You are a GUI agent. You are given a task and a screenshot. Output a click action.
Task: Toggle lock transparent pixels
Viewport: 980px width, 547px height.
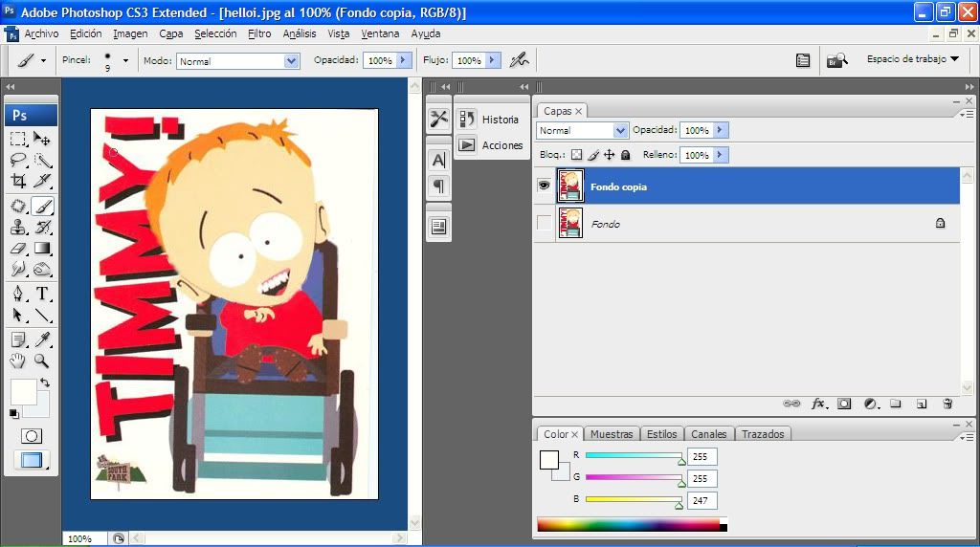577,155
